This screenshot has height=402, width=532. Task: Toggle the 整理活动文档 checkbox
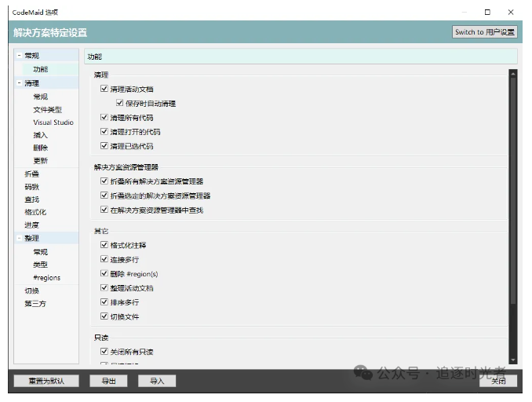104,287
